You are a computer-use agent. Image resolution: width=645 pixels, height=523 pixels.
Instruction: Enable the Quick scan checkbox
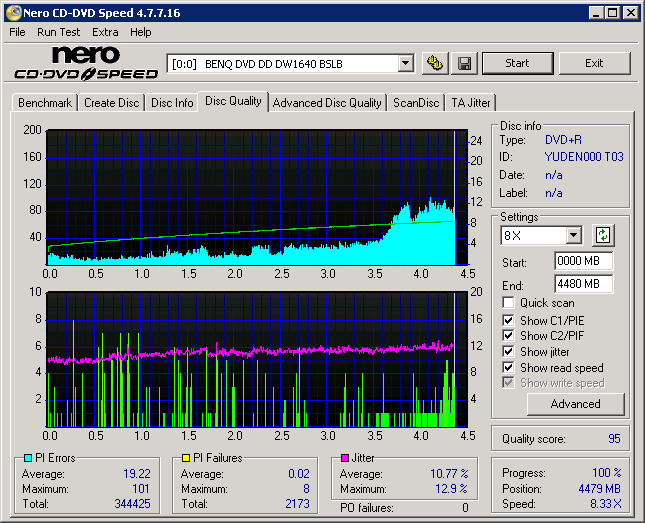[510, 303]
